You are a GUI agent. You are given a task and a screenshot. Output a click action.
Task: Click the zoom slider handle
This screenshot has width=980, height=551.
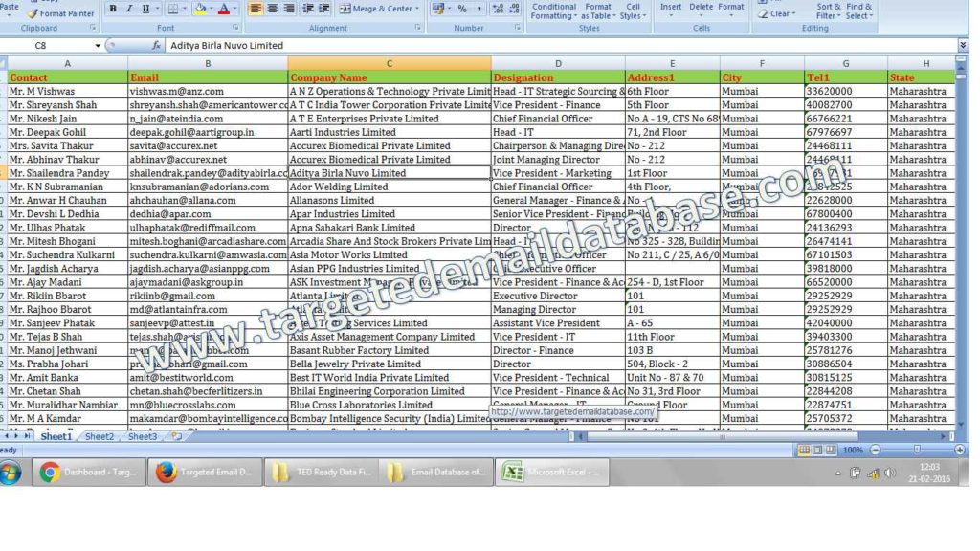pos(917,450)
